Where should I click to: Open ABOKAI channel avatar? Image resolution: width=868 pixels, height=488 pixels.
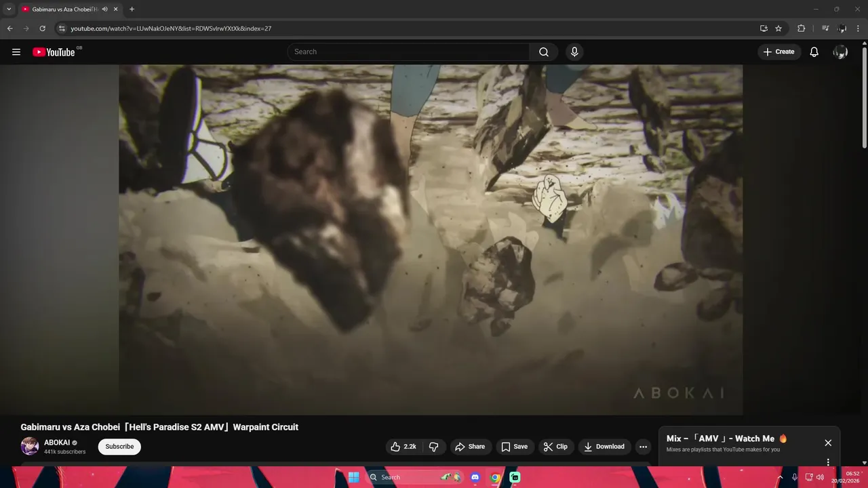pos(30,446)
